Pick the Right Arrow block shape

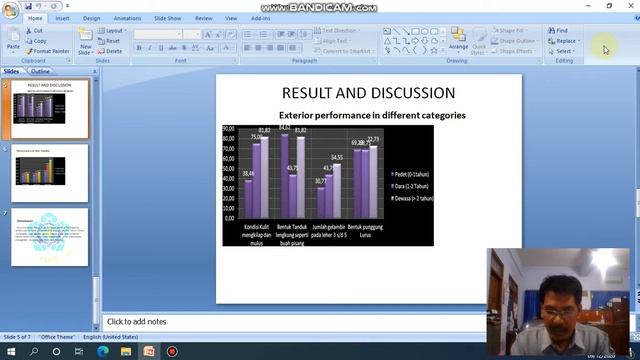click(x=415, y=41)
